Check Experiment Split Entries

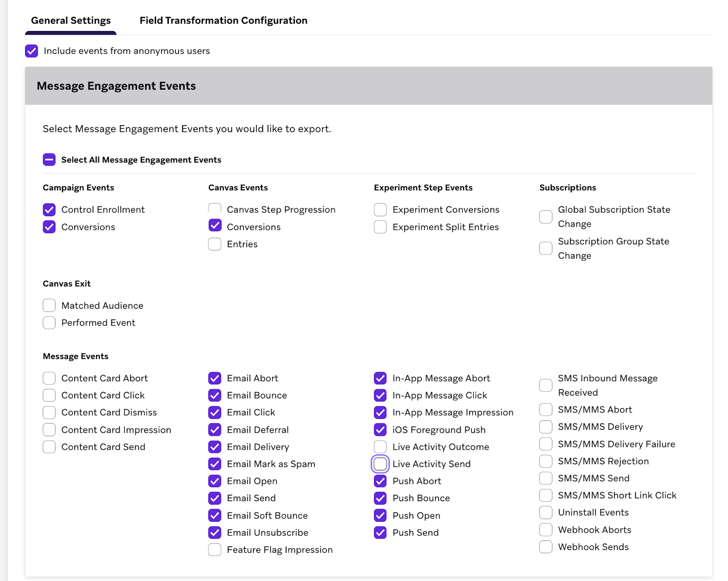(x=380, y=227)
